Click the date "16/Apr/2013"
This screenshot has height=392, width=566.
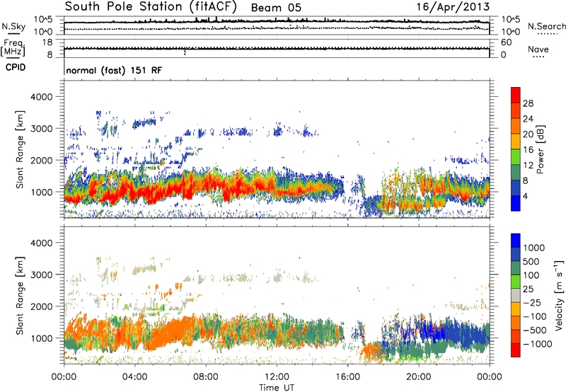(x=453, y=7)
